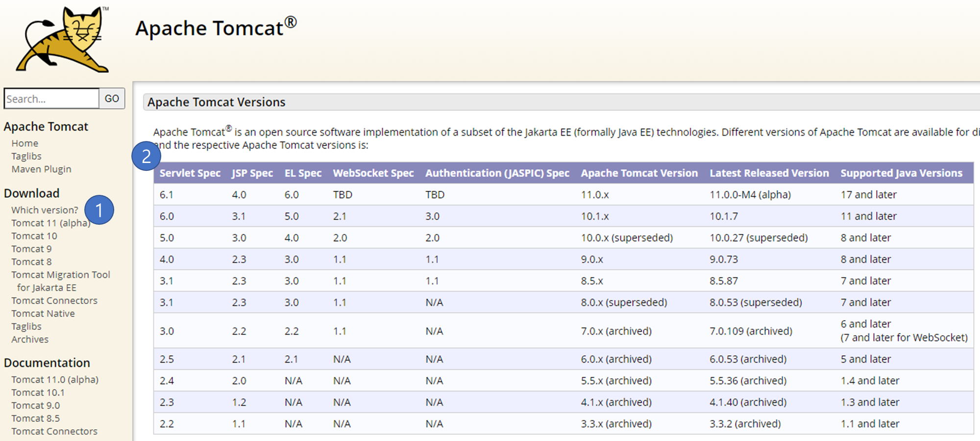Click the Search input field
The width and height of the screenshot is (980, 441).
click(51, 98)
